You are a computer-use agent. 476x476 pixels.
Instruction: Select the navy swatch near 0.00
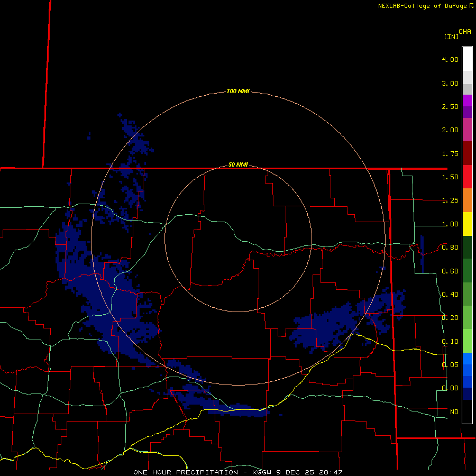click(467, 393)
